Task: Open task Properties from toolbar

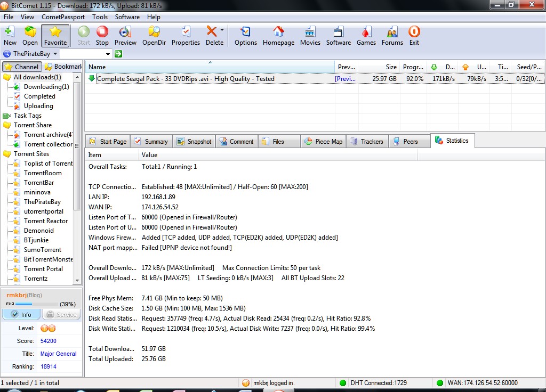Action: pos(186,36)
